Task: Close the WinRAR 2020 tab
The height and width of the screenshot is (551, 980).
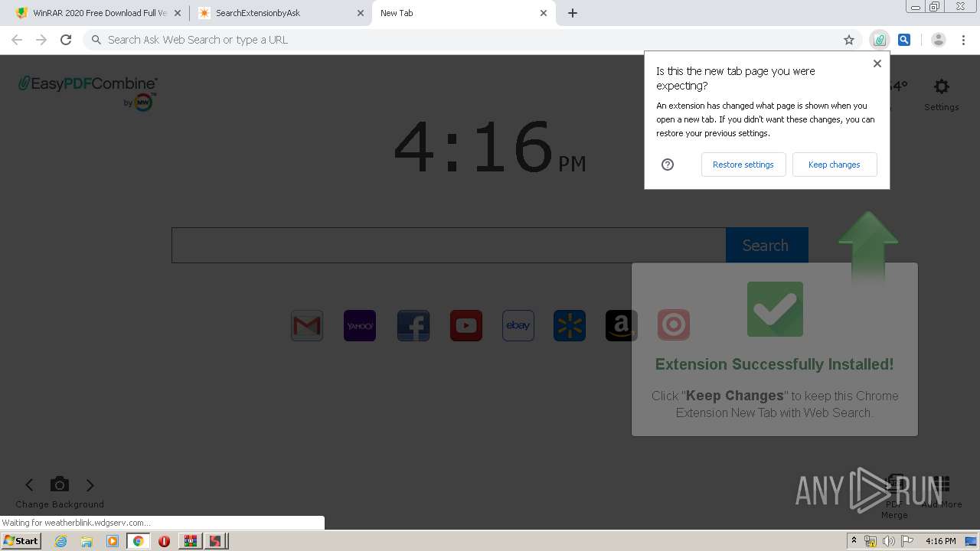Action: tap(178, 13)
